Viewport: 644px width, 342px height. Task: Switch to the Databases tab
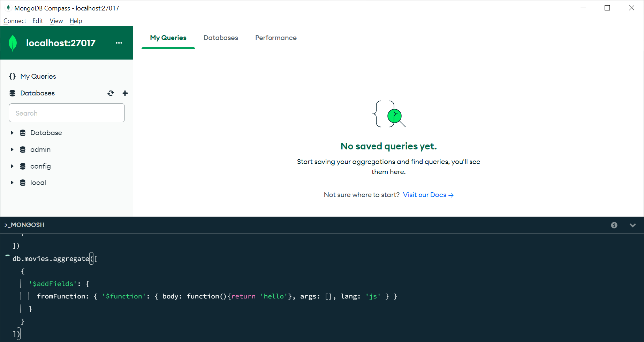click(x=221, y=38)
